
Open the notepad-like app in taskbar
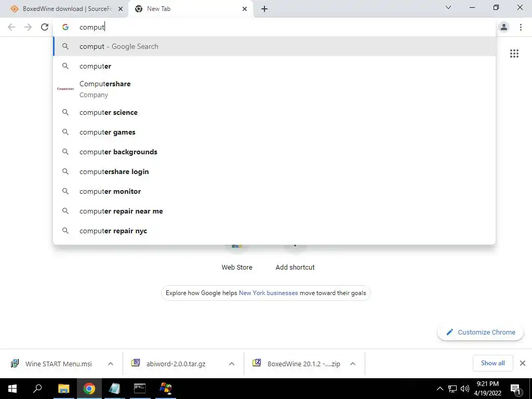click(114, 389)
